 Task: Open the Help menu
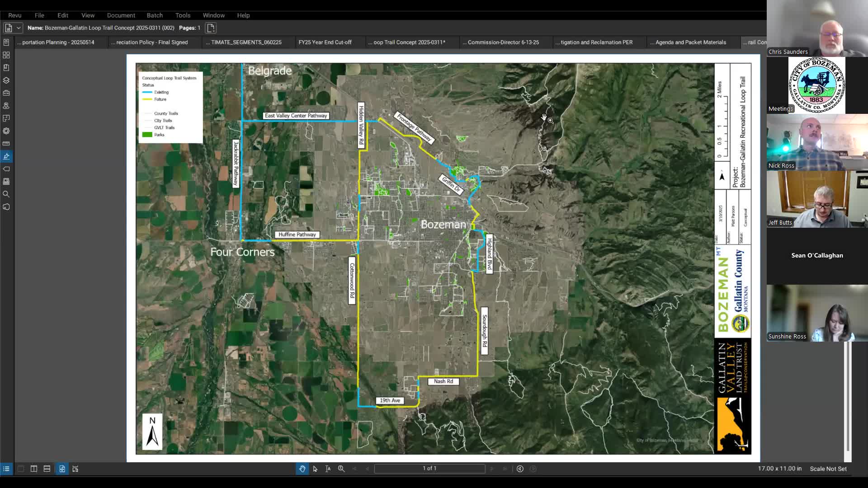[243, 15]
